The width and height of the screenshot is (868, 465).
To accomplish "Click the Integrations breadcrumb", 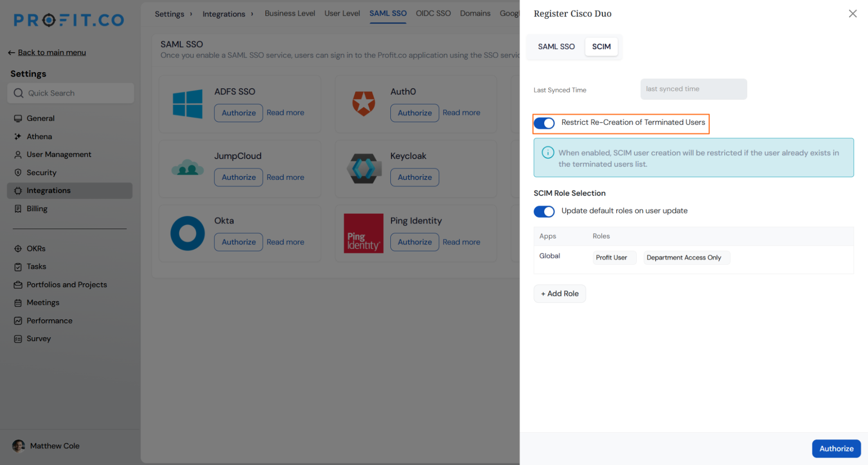I will point(224,14).
